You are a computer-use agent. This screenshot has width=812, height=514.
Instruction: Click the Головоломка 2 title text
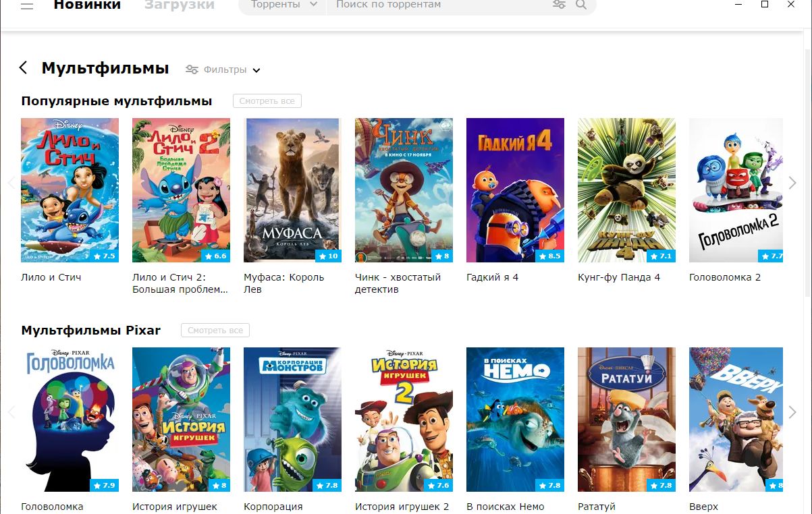pyautogui.click(x=725, y=277)
